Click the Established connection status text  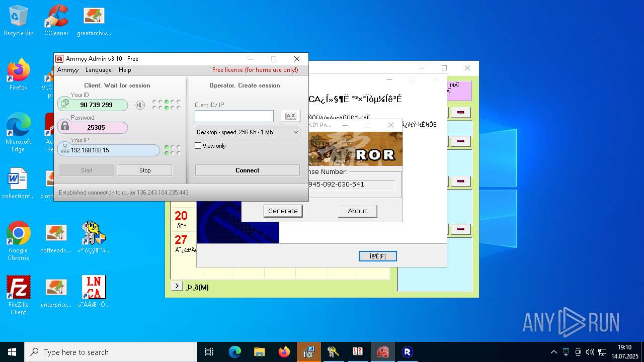click(124, 193)
